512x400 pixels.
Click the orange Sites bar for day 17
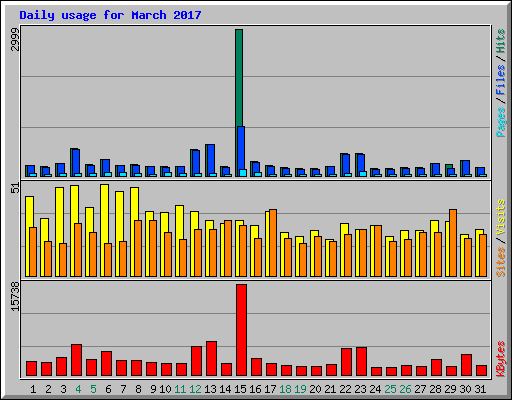pos(273,243)
